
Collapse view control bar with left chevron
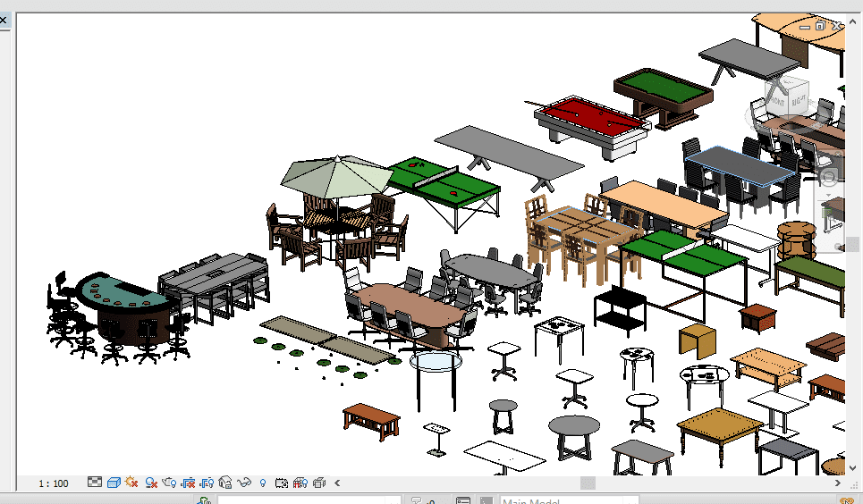click(x=337, y=483)
